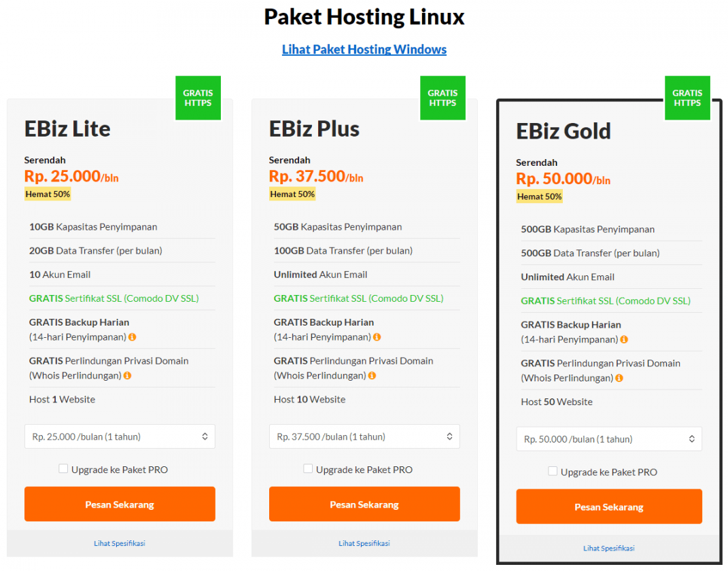The image size is (728, 571).
Task: Toggle the EBiz Gold Paket PRO upgrade checkbox
Action: click(x=553, y=471)
